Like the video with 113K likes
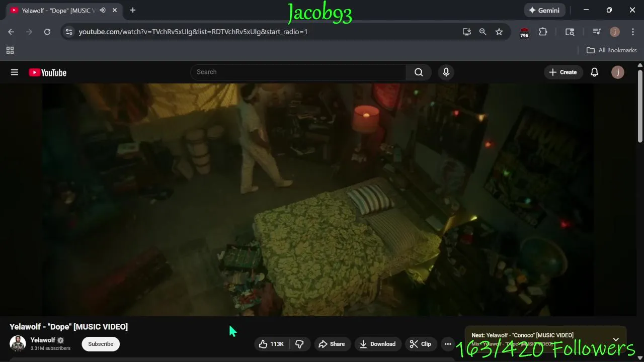 272,344
